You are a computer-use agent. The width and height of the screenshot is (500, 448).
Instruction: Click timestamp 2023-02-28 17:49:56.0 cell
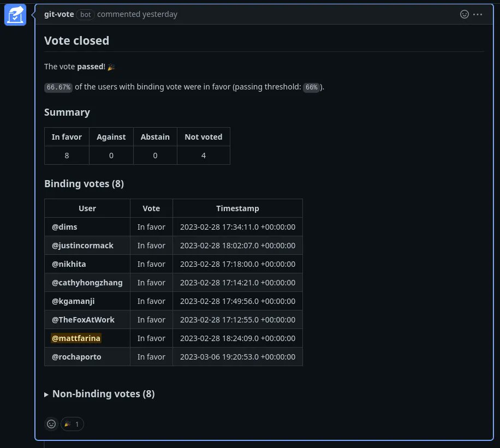[237, 301]
